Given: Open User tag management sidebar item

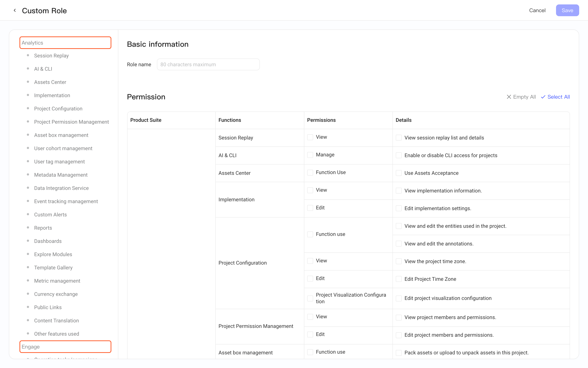Looking at the screenshot, I should pos(59,162).
